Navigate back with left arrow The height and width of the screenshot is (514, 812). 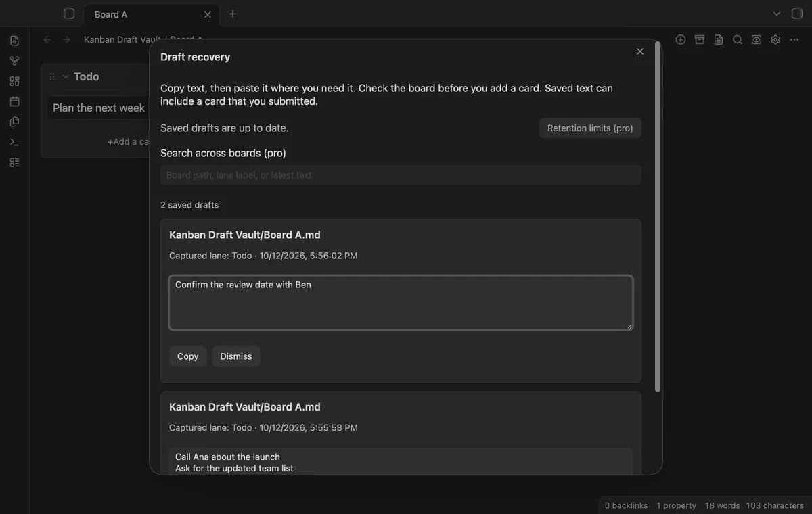[x=47, y=40]
